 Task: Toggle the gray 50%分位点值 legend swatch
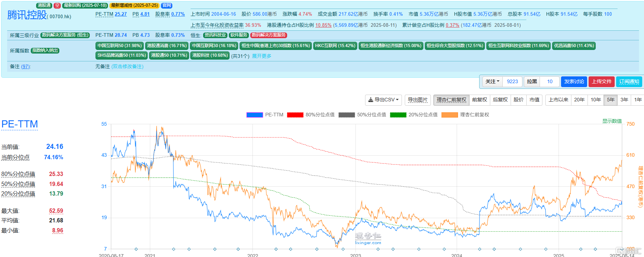coord(346,115)
